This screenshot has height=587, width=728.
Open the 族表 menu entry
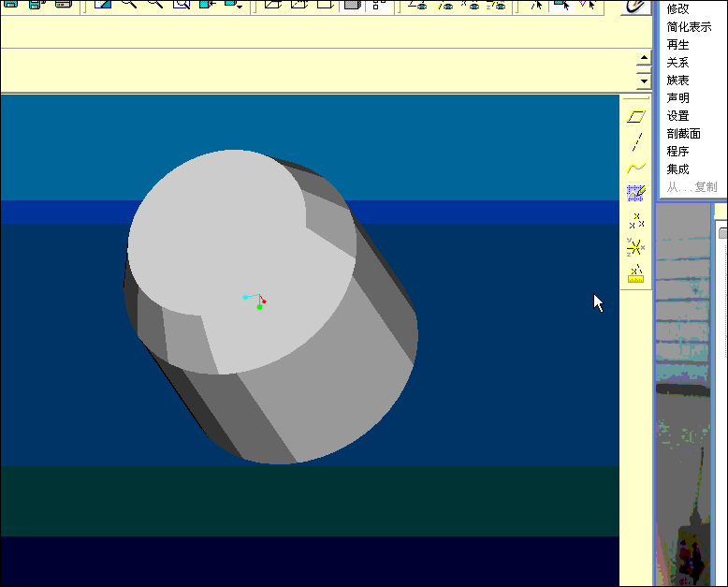(677, 80)
